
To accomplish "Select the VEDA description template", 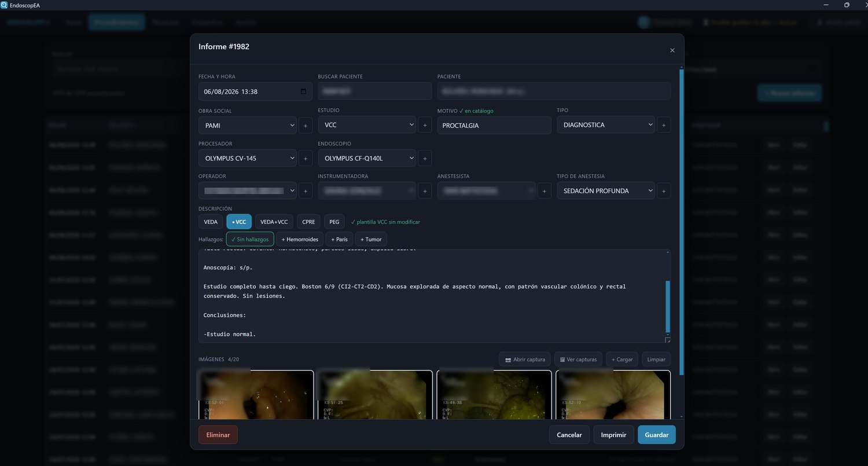I will (x=211, y=222).
